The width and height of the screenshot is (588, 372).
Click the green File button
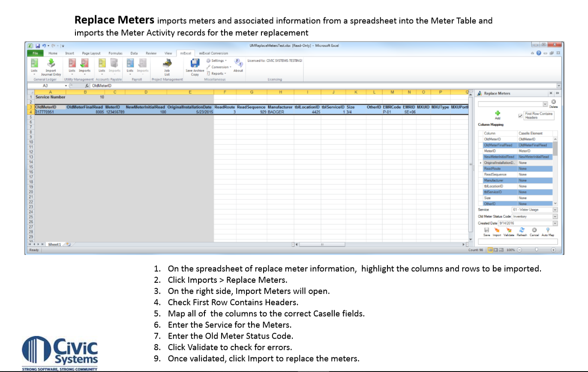coord(35,53)
